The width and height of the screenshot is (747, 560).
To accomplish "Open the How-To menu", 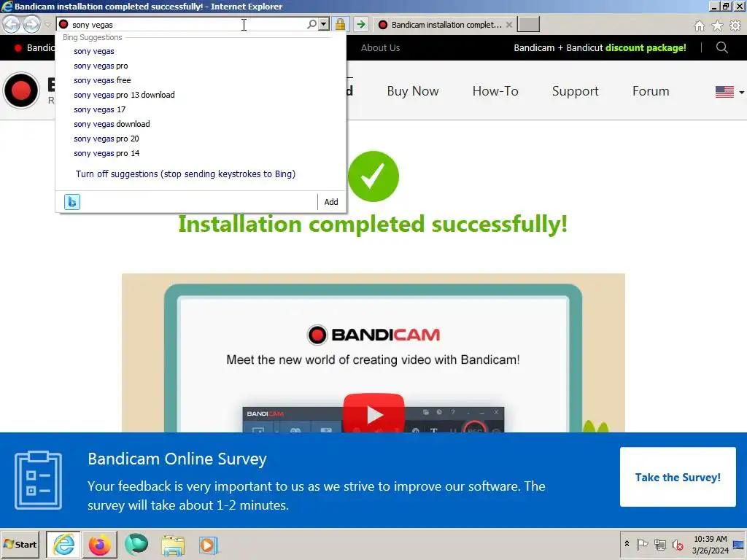I will tap(495, 91).
